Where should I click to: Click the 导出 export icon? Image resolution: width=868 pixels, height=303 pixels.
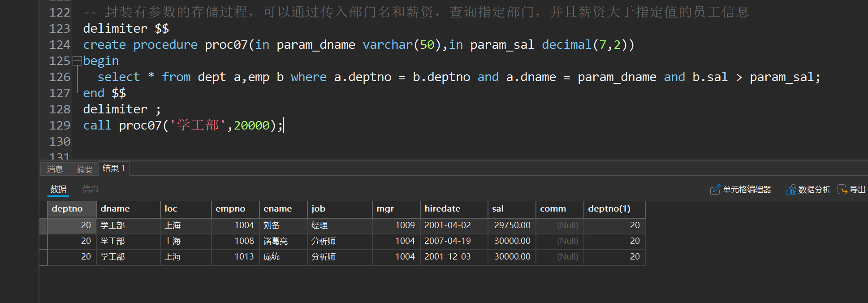coord(842,189)
